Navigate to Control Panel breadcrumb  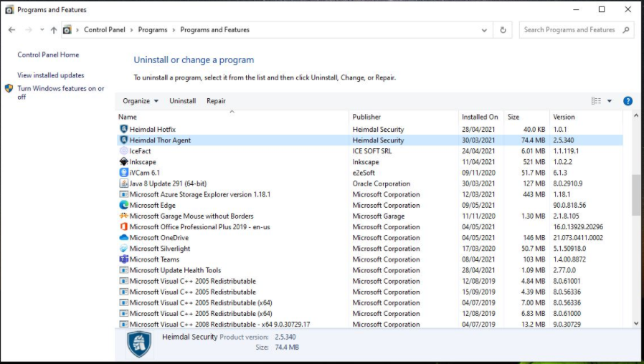[x=104, y=30]
